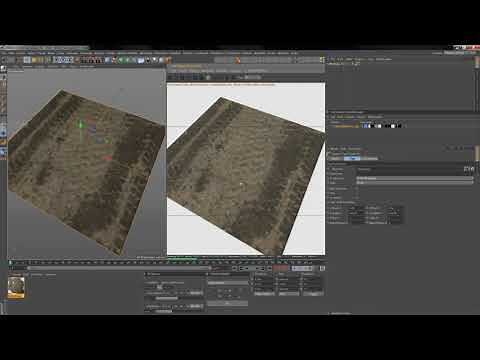Select the Rotate tool in the top toolbar

pos(42,60)
